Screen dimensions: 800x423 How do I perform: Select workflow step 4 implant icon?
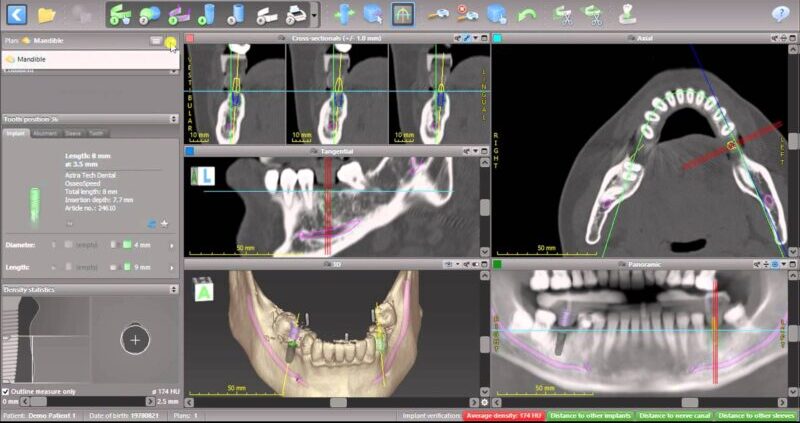tap(207, 15)
